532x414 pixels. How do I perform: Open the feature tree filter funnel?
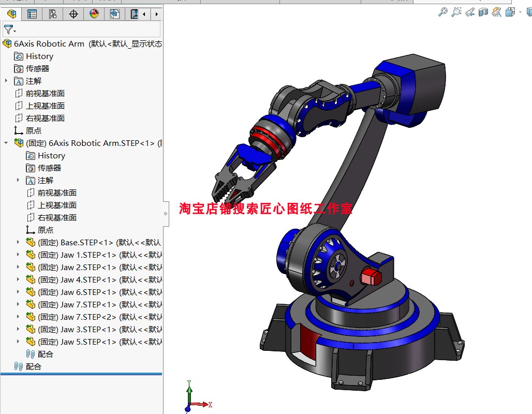(9, 29)
